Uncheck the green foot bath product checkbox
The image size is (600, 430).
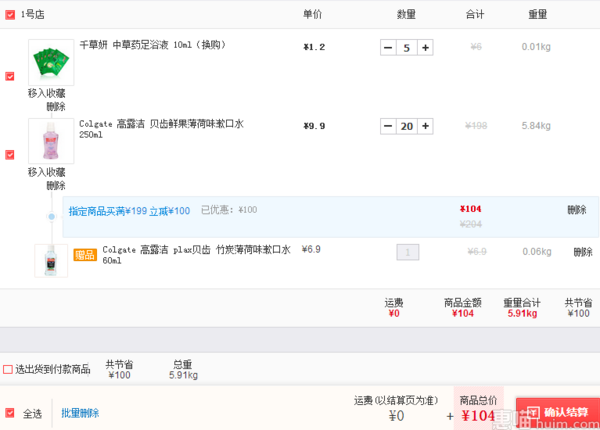10,76
